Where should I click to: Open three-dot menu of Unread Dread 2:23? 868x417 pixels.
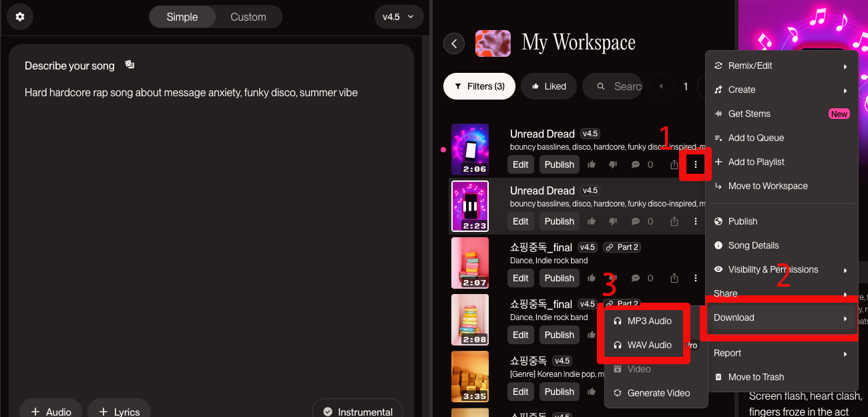(x=696, y=221)
